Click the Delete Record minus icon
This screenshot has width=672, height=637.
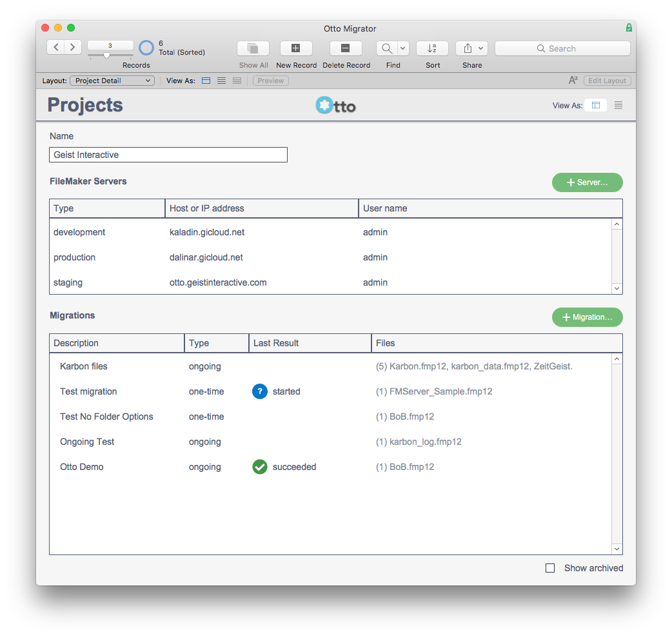tap(346, 48)
